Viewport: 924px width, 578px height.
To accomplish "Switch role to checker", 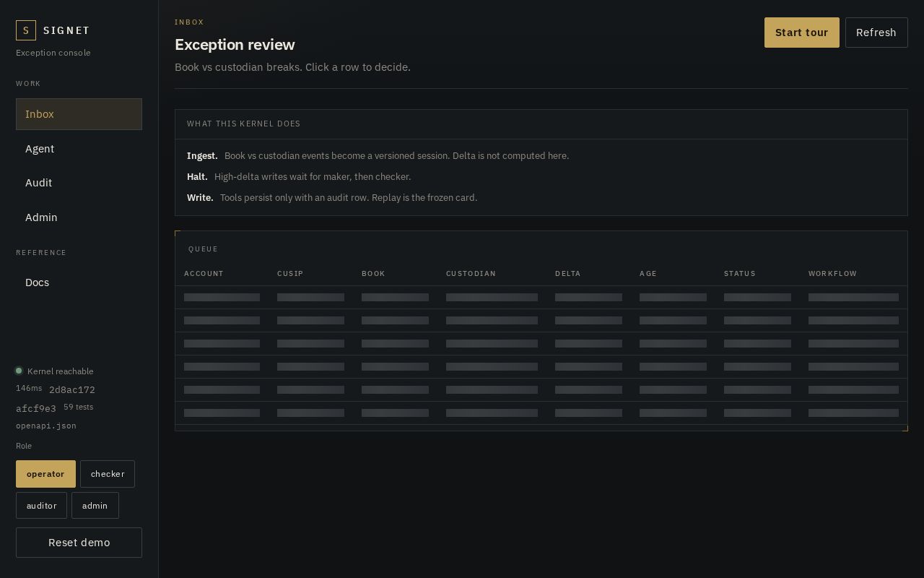I will [108, 474].
